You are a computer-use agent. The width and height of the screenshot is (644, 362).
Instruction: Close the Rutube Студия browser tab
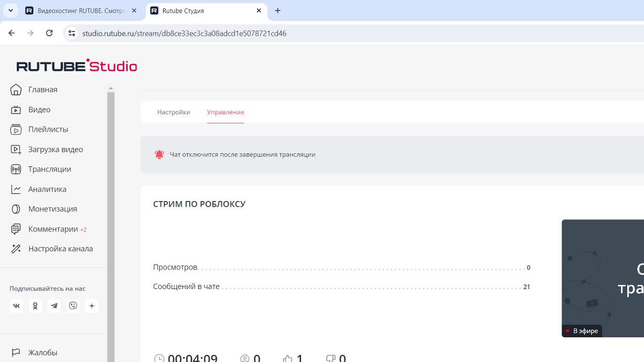click(259, 10)
